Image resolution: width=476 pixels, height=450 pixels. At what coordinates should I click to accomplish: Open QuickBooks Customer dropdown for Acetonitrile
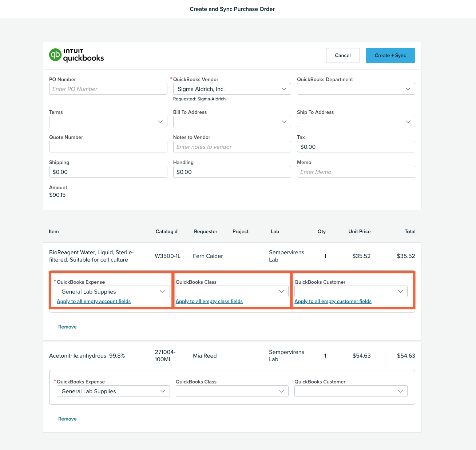[x=351, y=391]
